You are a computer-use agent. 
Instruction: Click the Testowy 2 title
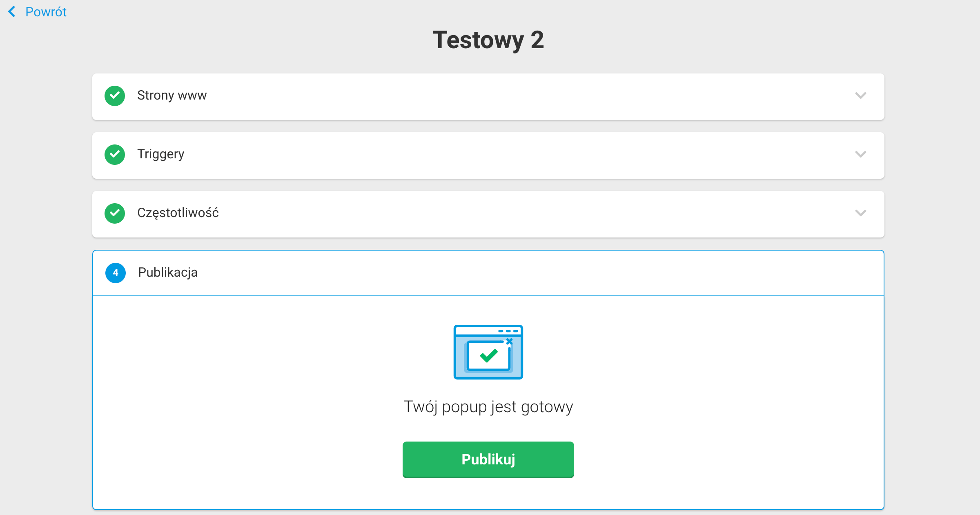(x=488, y=40)
